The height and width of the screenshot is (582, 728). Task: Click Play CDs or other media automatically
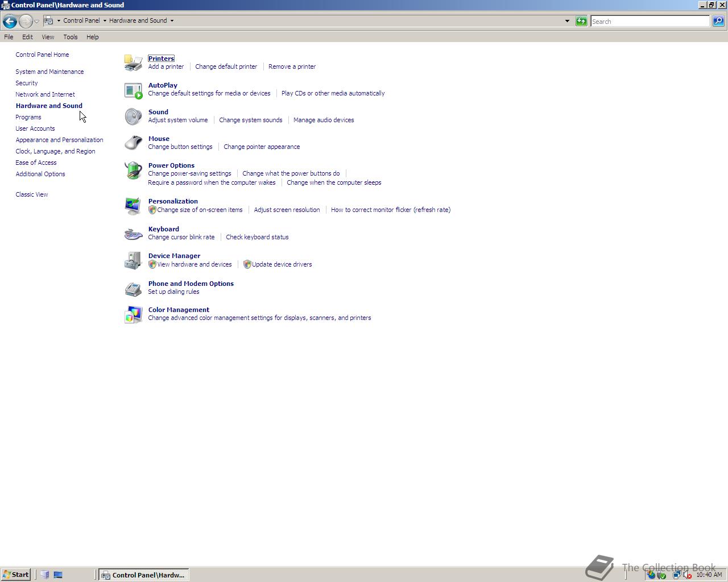[333, 93]
